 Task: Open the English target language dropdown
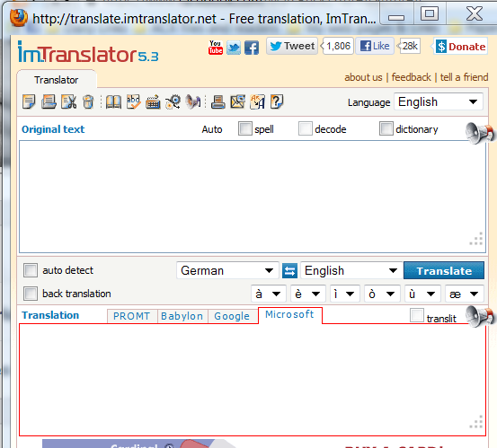(351, 270)
